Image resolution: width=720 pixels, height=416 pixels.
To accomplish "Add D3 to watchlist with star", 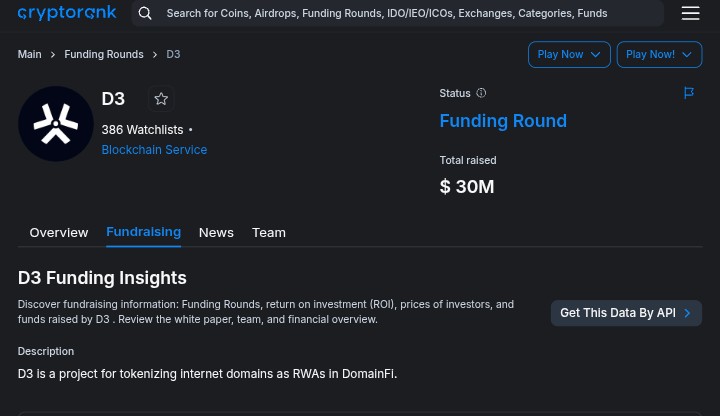I will 161,99.
